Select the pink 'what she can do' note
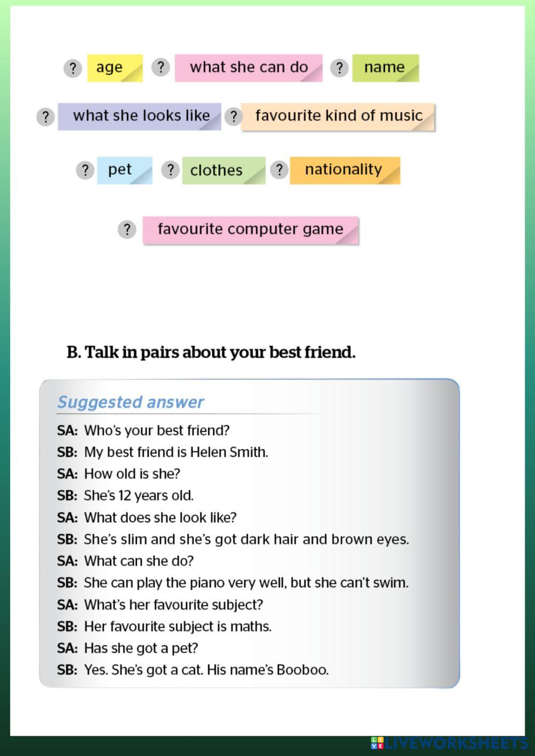535x756 pixels. coord(248,68)
